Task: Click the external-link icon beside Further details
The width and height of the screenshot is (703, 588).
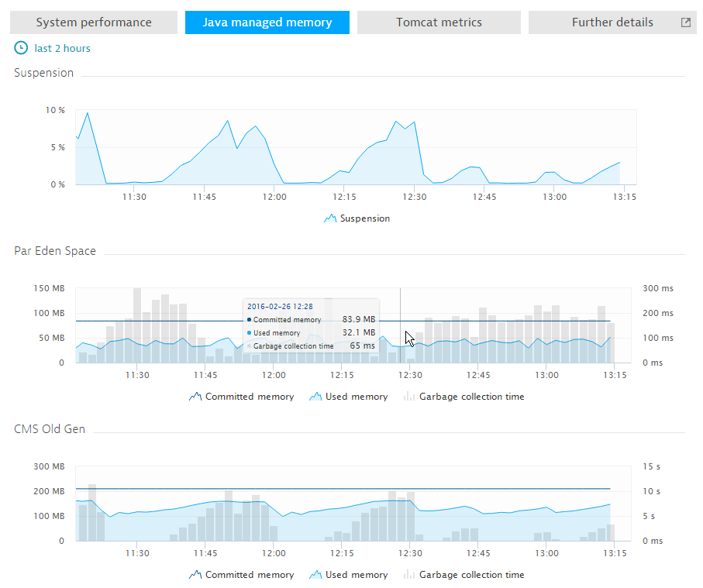Action: coord(685,22)
